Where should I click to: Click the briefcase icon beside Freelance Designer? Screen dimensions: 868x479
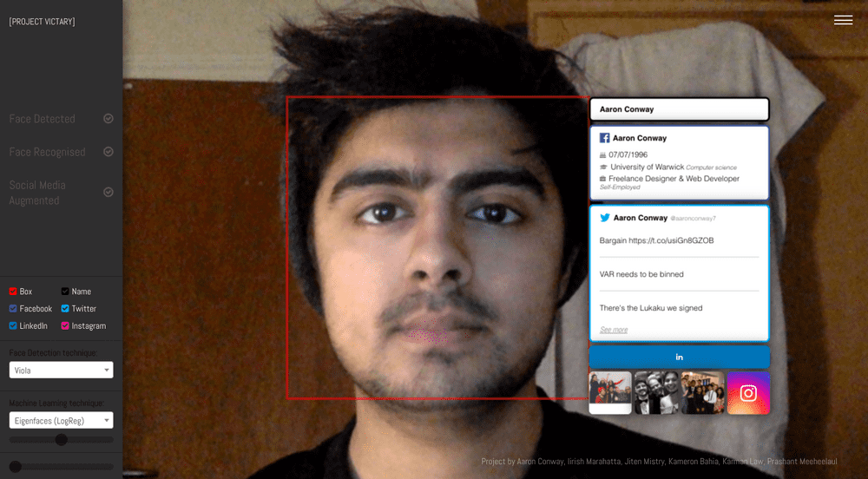603,179
